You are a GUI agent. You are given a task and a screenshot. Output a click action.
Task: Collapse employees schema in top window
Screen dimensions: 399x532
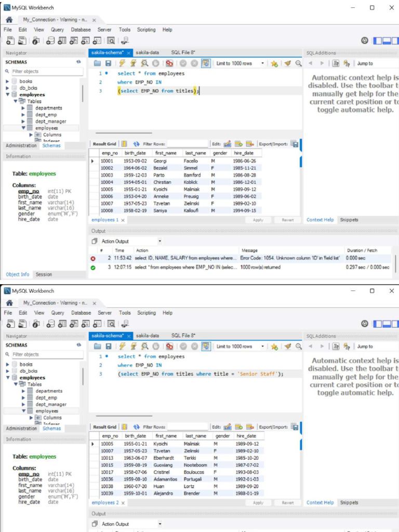coord(7,95)
